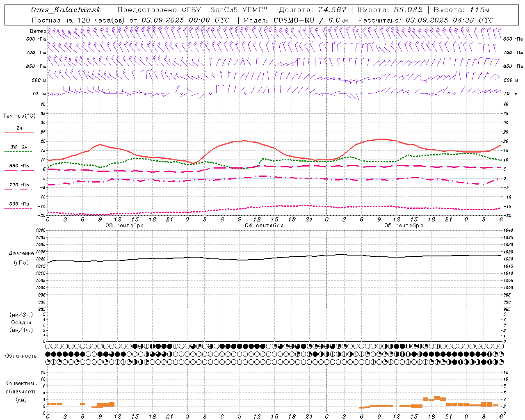This screenshot has width=525, height=420.
Task: Click the 'Рассчитано: 03.09.2025 04:38 UTC' computed time
Action: [426, 20]
